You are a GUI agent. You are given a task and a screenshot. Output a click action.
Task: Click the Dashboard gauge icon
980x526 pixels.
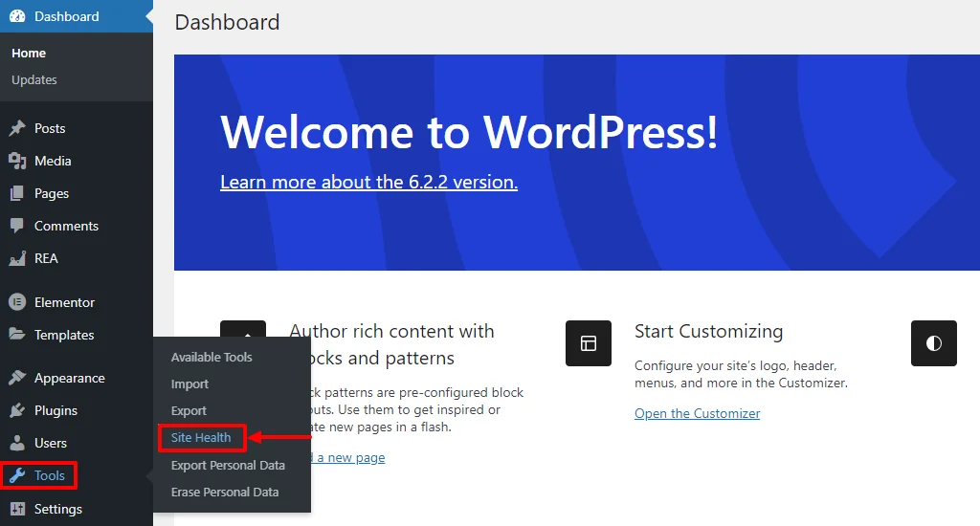point(17,16)
